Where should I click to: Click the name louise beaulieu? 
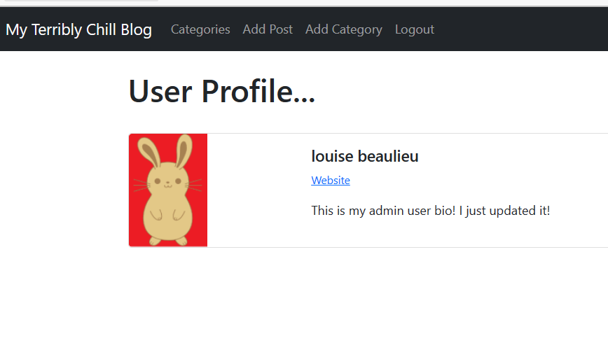[x=364, y=156]
